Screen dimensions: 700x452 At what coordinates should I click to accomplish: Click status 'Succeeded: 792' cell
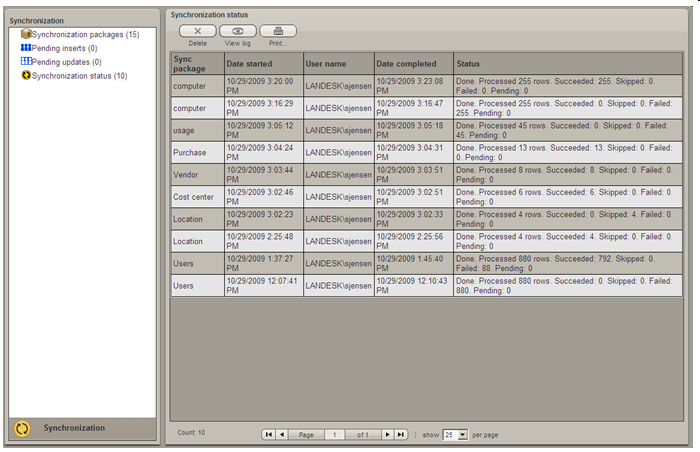tap(568, 264)
